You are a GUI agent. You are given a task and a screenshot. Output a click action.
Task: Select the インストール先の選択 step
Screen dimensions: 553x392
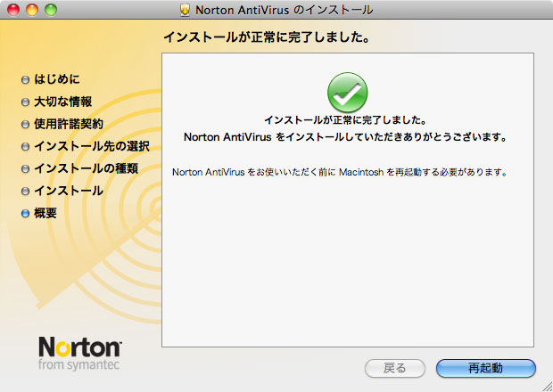(x=92, y=146)
